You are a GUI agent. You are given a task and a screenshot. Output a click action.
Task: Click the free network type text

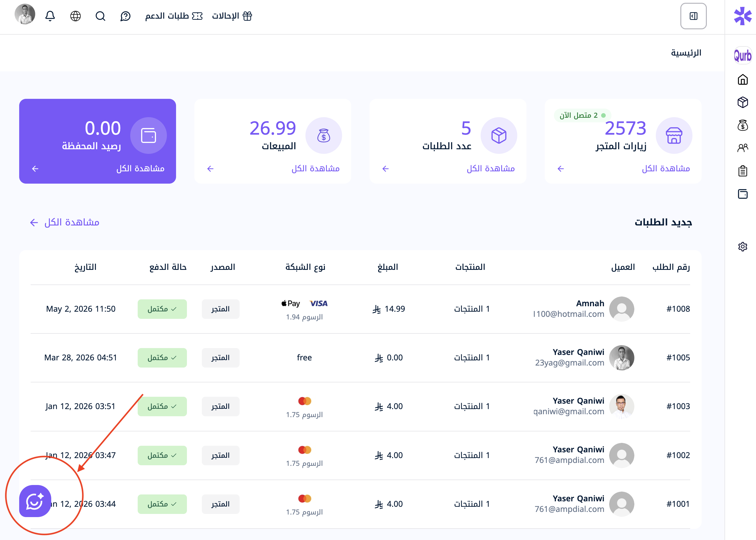(304, 358)
